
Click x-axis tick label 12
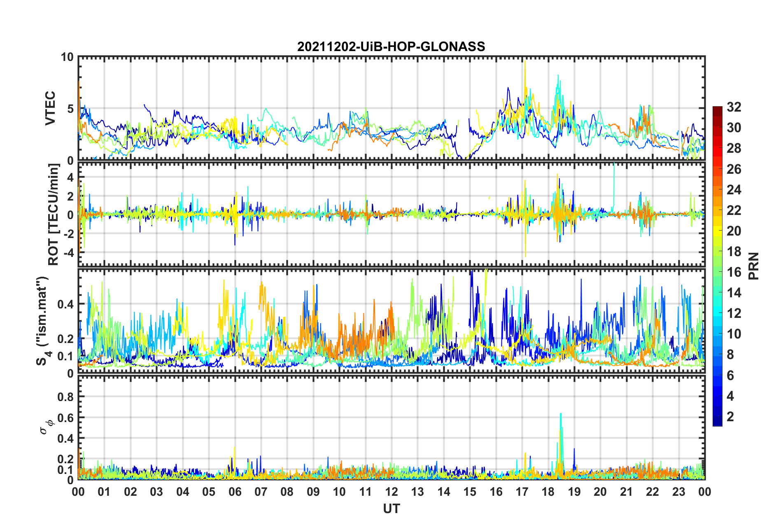tap(391, 492)
